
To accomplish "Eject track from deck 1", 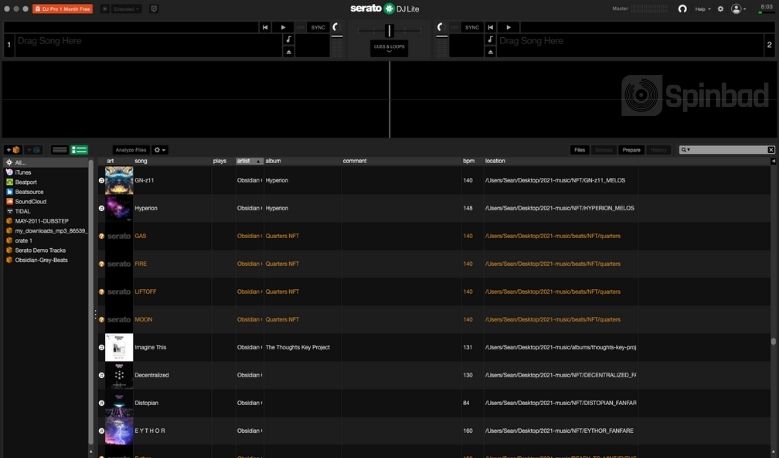I will (289, 52).
